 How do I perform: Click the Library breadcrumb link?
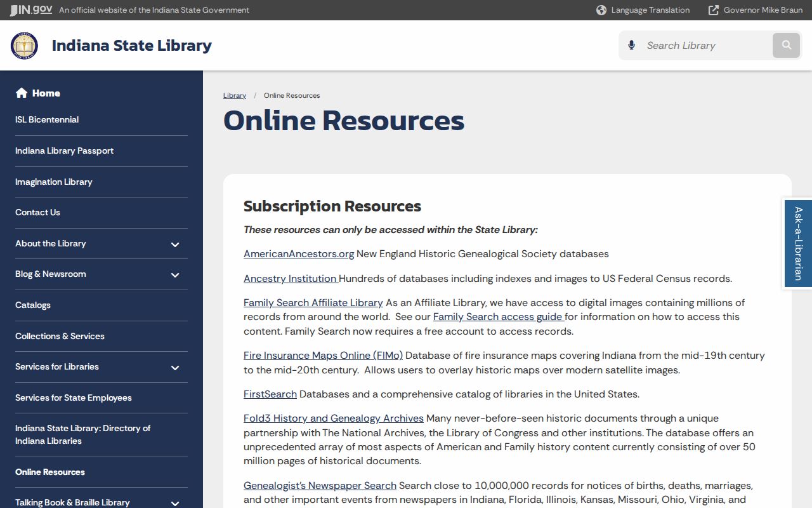click(235, 95)
